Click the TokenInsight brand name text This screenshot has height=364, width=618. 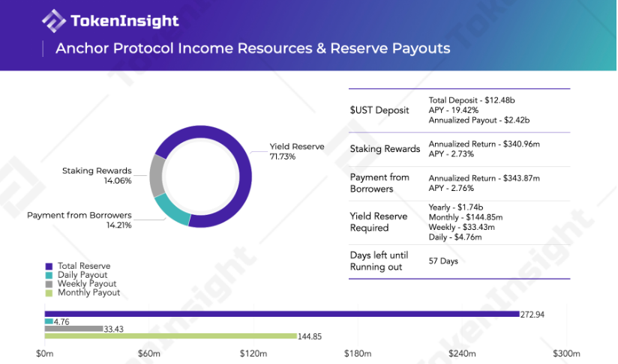point(124,21)
